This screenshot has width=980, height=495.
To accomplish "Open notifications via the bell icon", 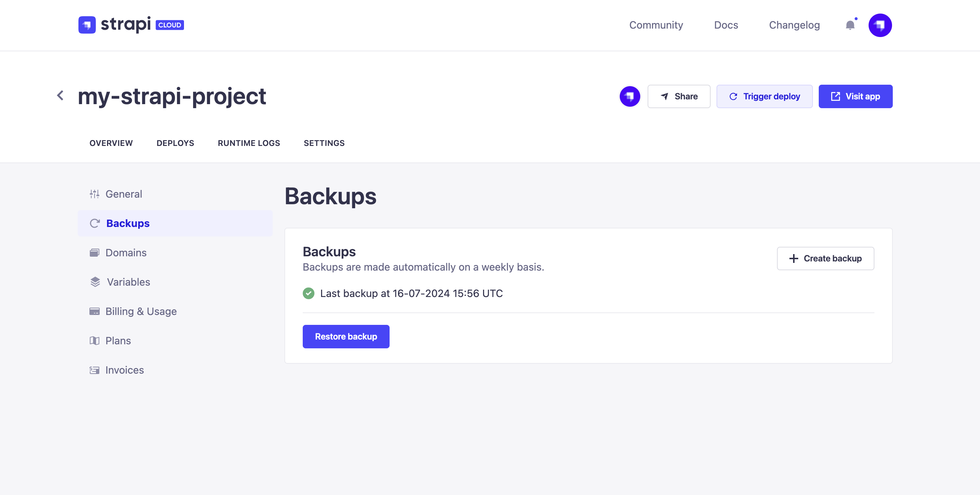I will tap(850, 26).
